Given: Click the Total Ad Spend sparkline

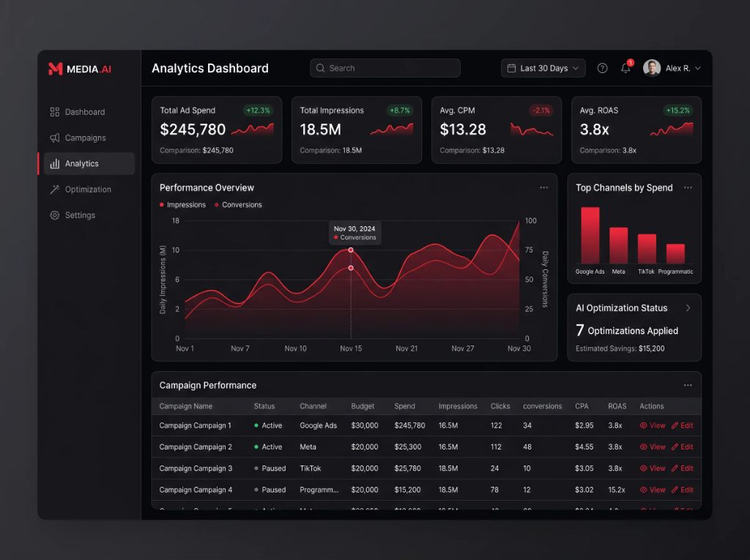Looking at the screenshot, I should 253,129.
